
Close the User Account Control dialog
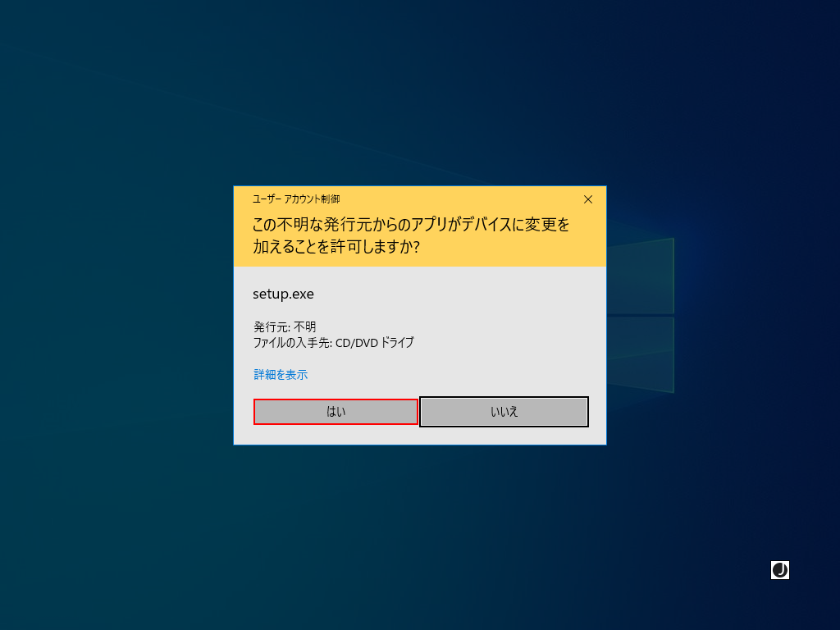point(587,199)
